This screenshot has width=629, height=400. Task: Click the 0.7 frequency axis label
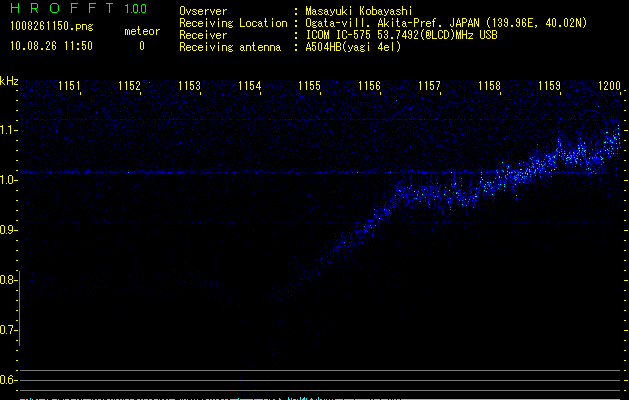[9, 330]
